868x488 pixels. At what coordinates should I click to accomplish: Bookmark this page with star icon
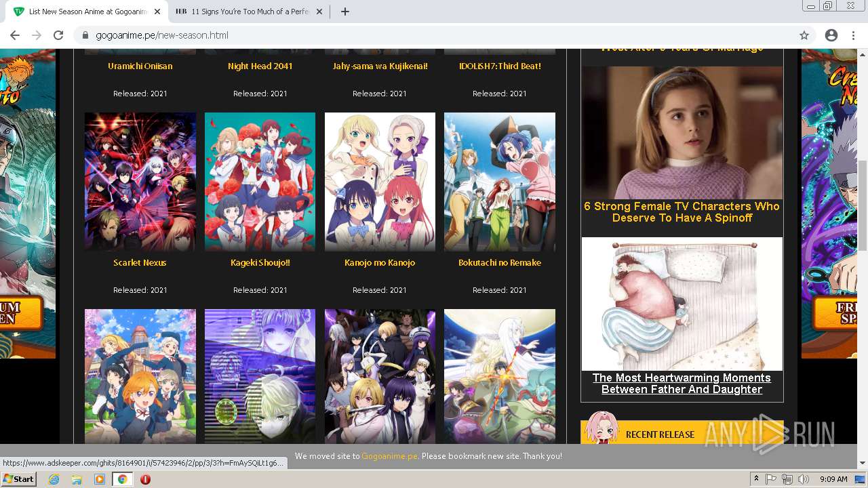click(804, 35)
